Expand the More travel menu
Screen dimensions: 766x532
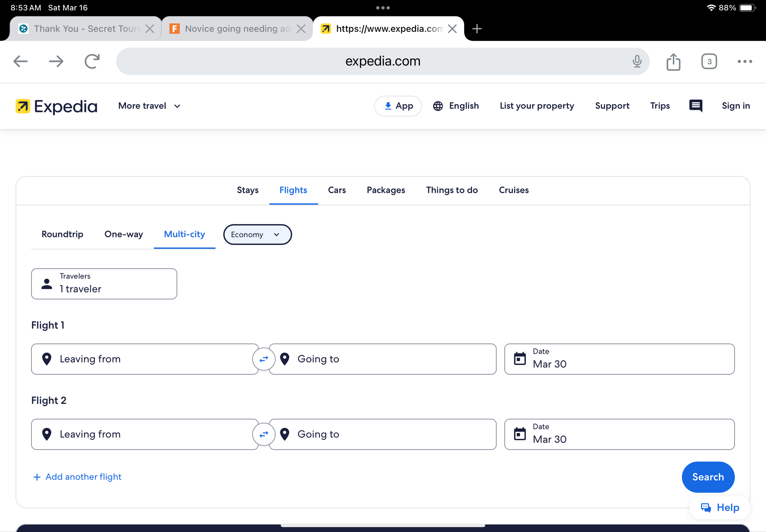point(149,106)
